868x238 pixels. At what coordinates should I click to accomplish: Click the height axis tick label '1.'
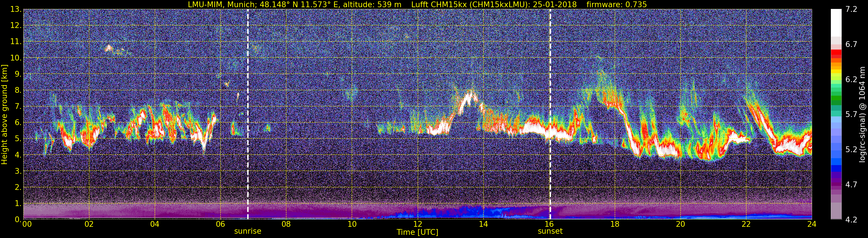pos(18,203)
